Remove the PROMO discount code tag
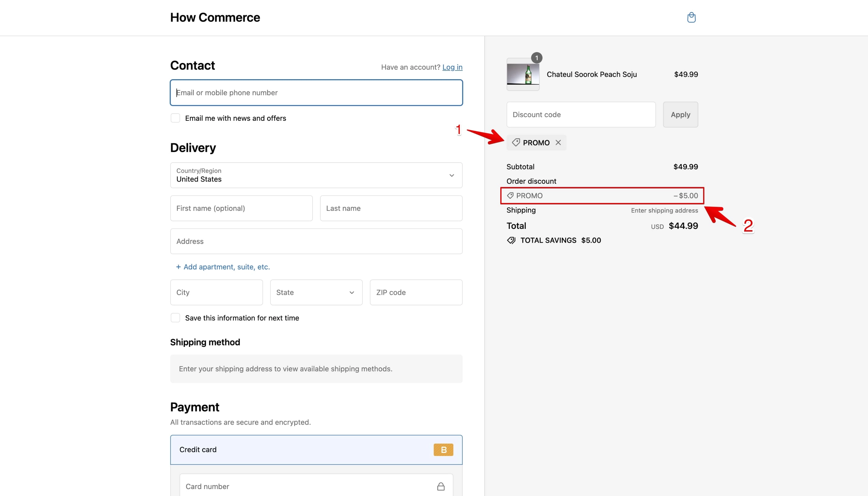The image size is (868, 496). [558, 142]
